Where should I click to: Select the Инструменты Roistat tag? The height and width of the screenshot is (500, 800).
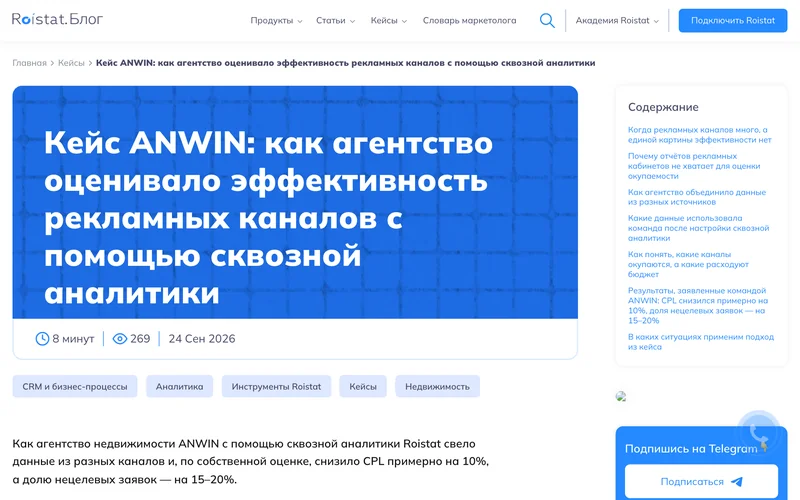(x=277, y=386)
